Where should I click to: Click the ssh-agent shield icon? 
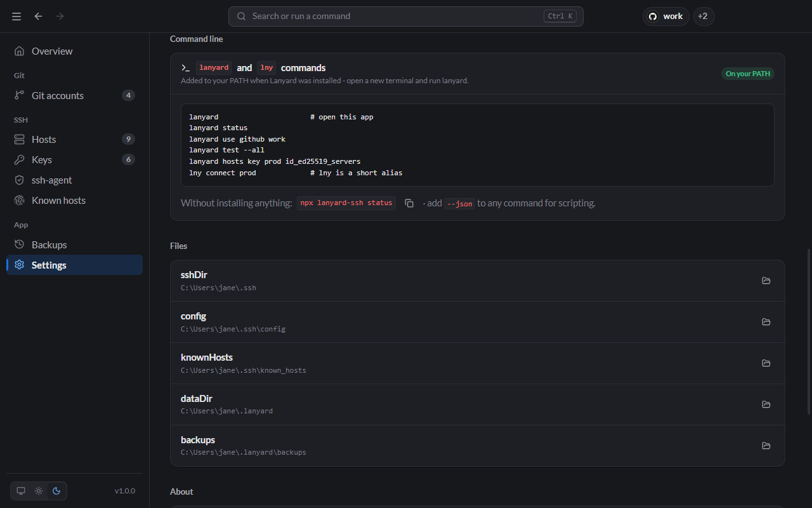[20, 180]
